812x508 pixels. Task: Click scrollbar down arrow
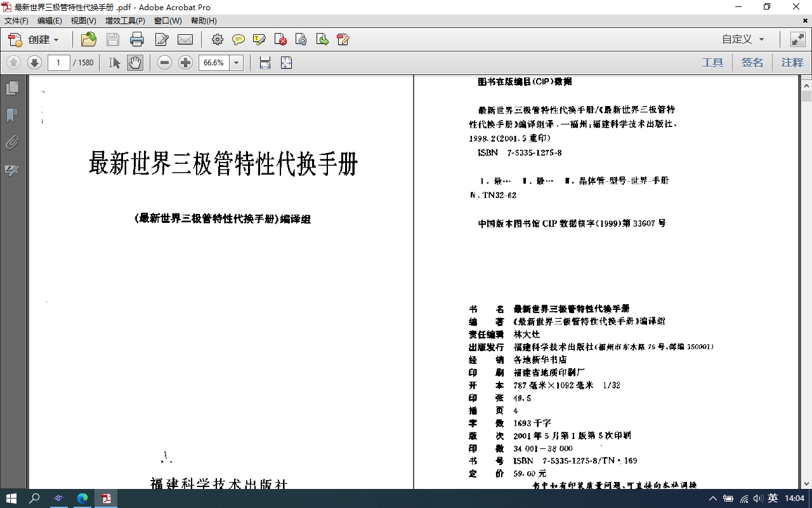click(x=806, y=483)
